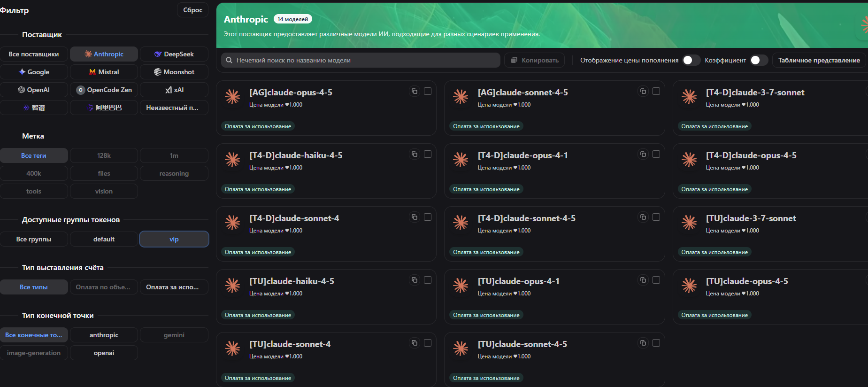Click the "14 моделей" badge
The image size is (868, 387).
coord(293,19)
